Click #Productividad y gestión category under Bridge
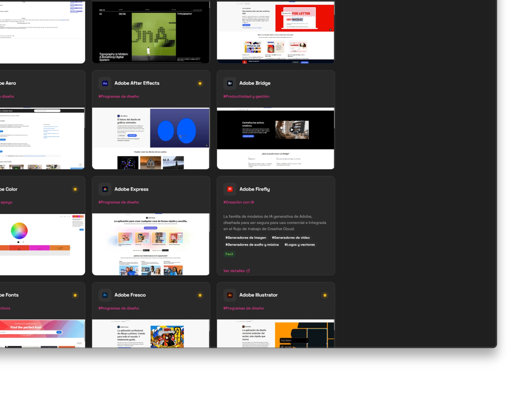The image size is (525, 420). point(246,97)
